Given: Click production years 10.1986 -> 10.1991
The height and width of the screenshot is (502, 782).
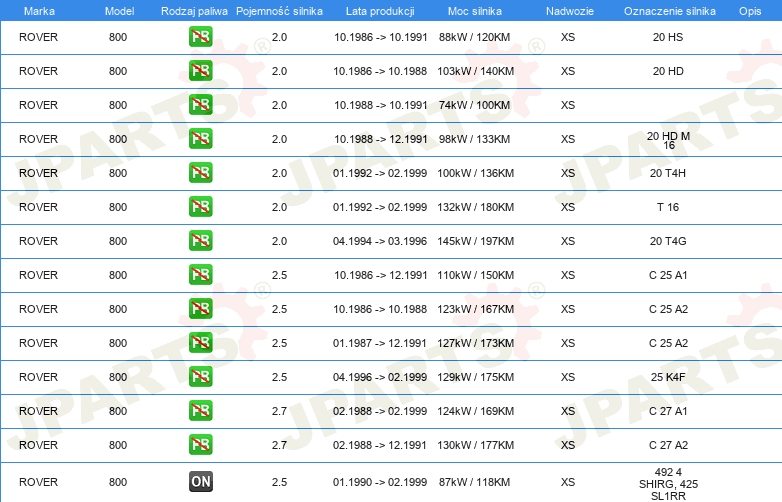Looking at the screenshot, I should 381,37.
